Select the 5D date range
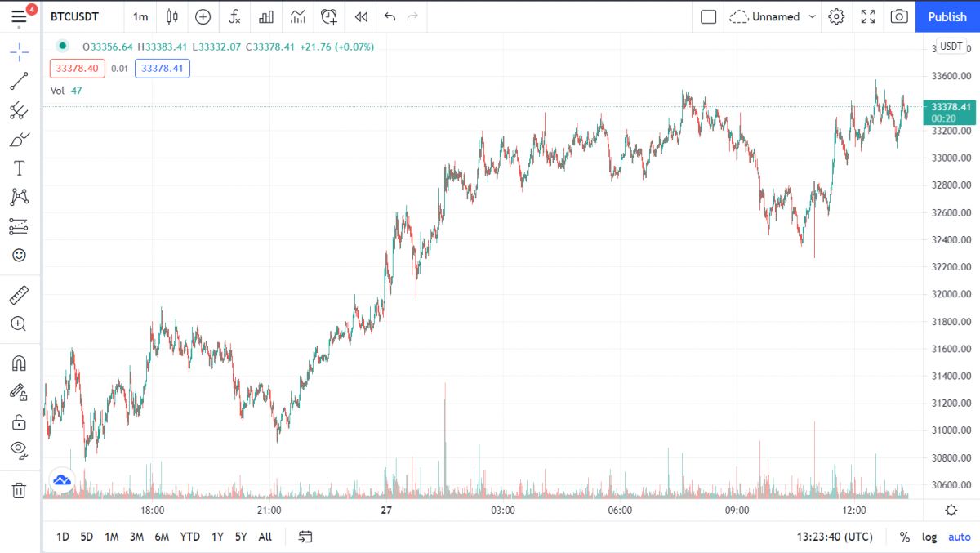This screenshot has width=980, height=553. click(87, 537)
